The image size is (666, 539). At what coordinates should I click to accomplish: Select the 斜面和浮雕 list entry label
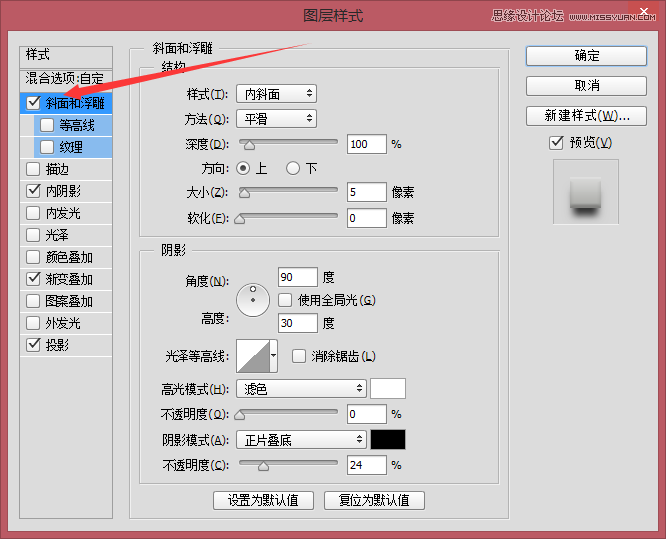coord(75,103)
